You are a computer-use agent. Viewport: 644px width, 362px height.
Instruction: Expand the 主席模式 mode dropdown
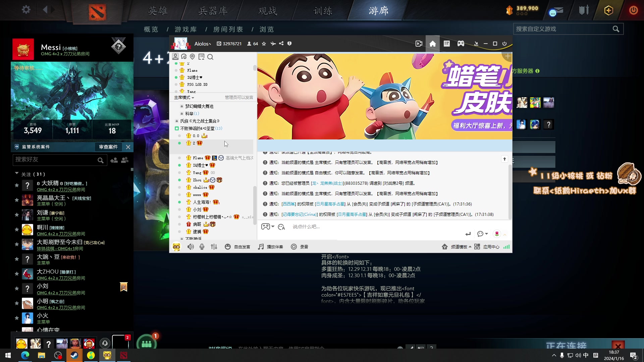[x=184, y=97]
